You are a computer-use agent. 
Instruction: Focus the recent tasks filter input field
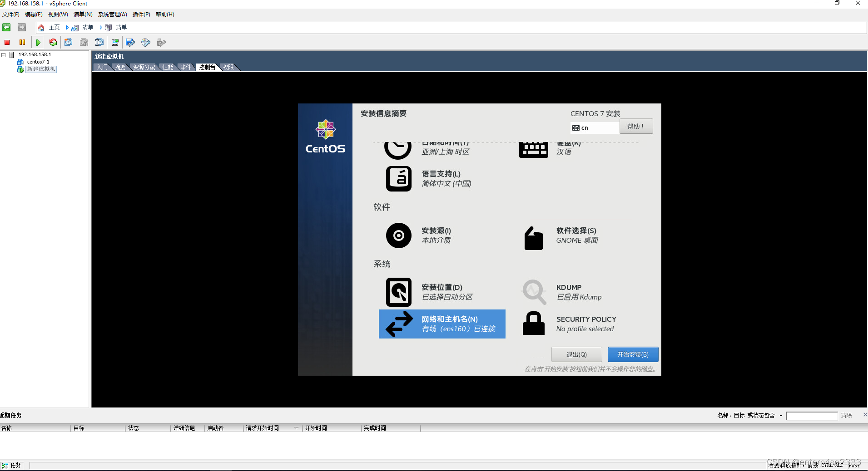[x=812, y=416]
